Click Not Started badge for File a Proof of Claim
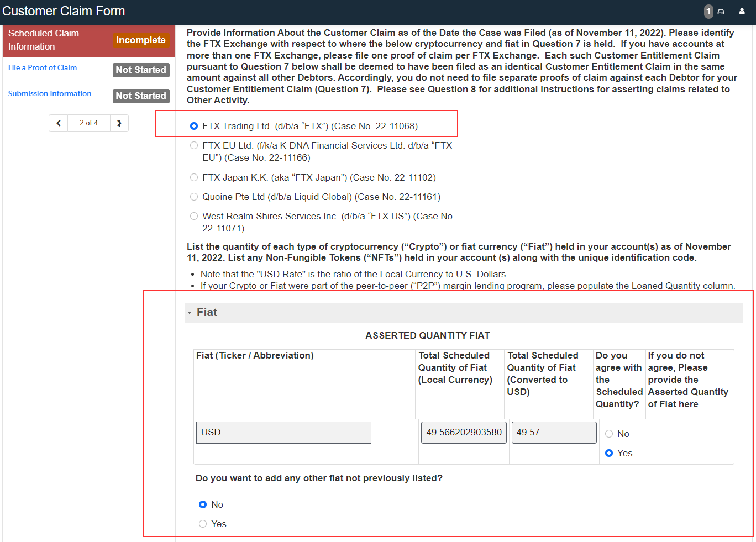756x542 pixels. (141, 70)
